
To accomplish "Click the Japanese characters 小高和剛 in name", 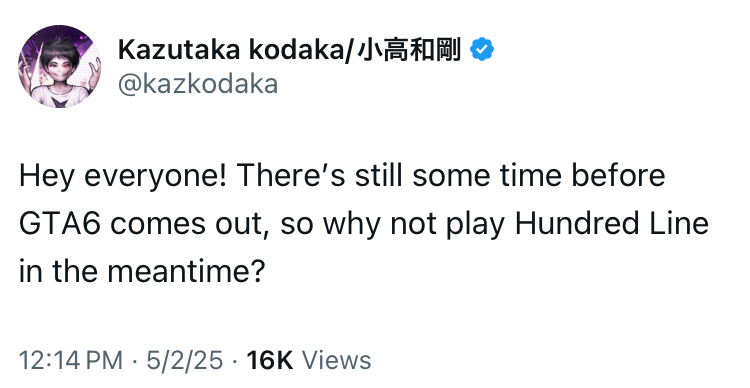I will click(409, 50).
